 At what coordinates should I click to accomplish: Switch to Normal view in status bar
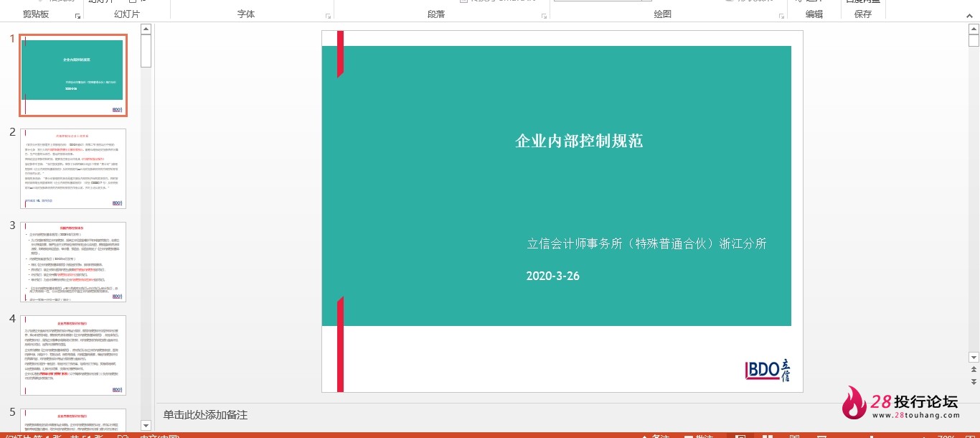click(740, 436)
